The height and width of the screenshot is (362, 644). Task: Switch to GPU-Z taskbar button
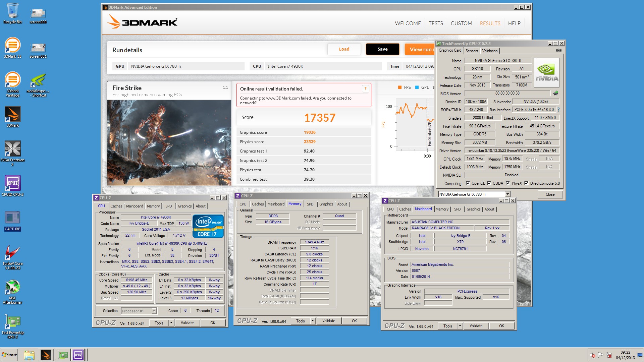click(x=63, y=355)
